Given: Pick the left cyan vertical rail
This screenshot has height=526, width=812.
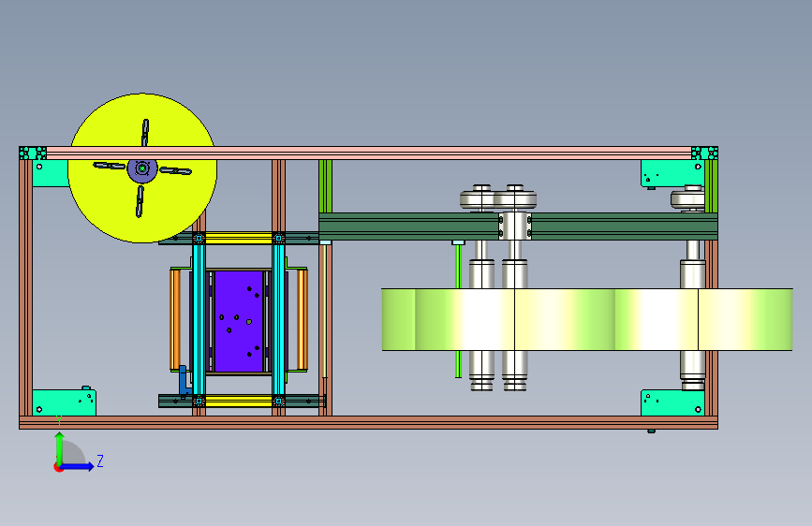Looking at the screenshot, I should click(199, 319).
